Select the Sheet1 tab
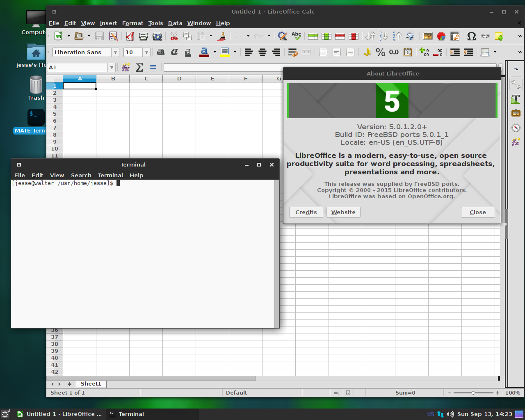Viewport: 525px width, 420px height. [91, 384]
